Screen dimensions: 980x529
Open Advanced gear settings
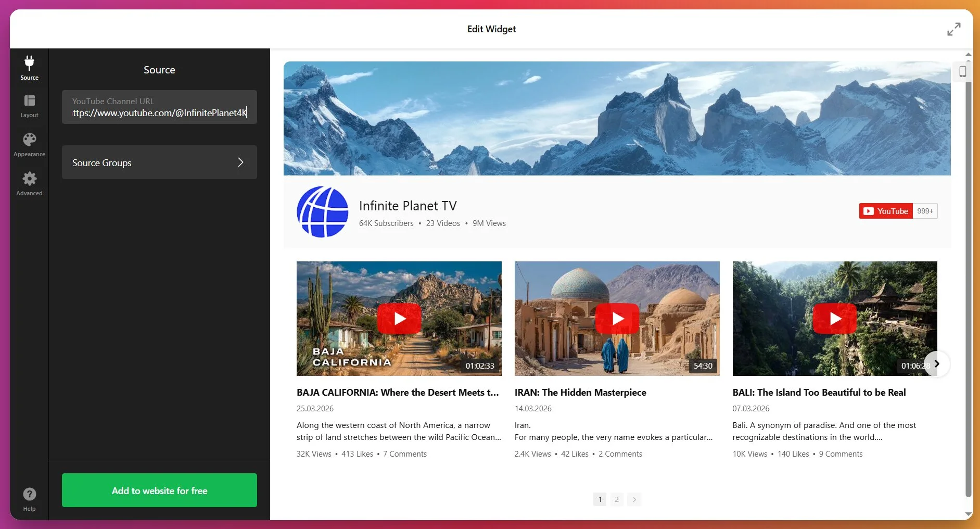pos(29,184)
